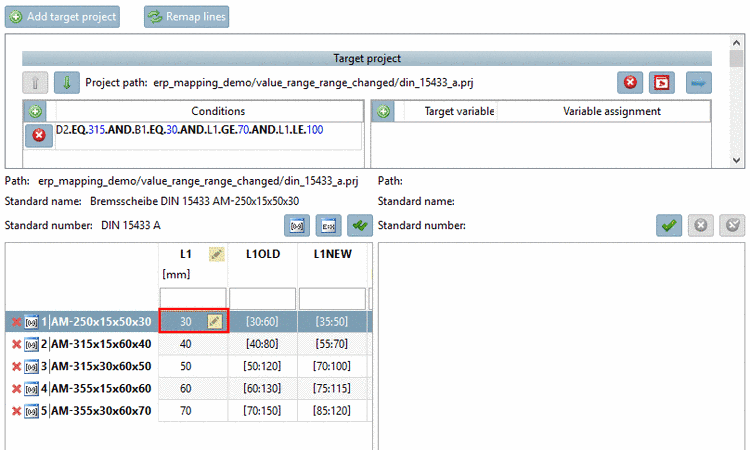The image size is (750, 450).
Task: Click the Variable assignment column header
Action: (612, 111)
